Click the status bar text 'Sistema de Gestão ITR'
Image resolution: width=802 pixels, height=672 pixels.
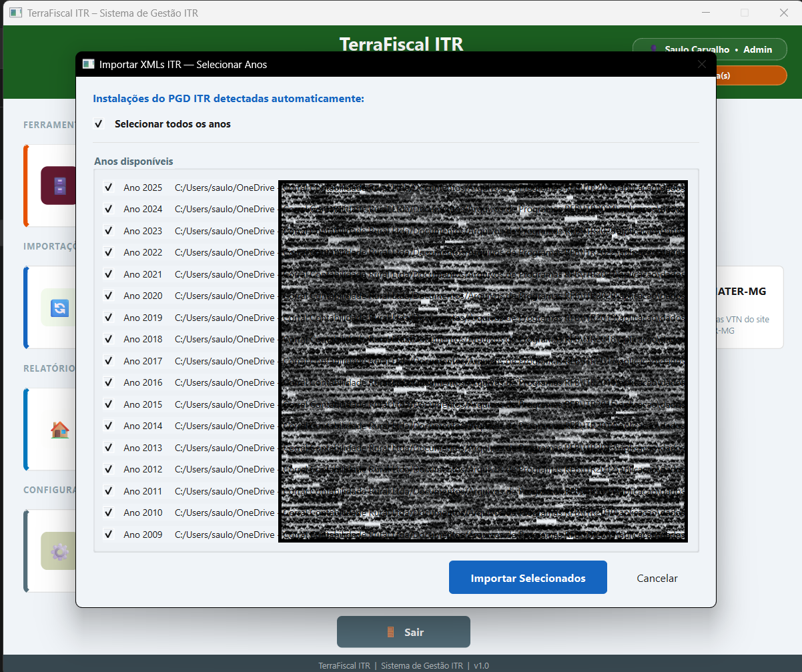click(422, 665)
